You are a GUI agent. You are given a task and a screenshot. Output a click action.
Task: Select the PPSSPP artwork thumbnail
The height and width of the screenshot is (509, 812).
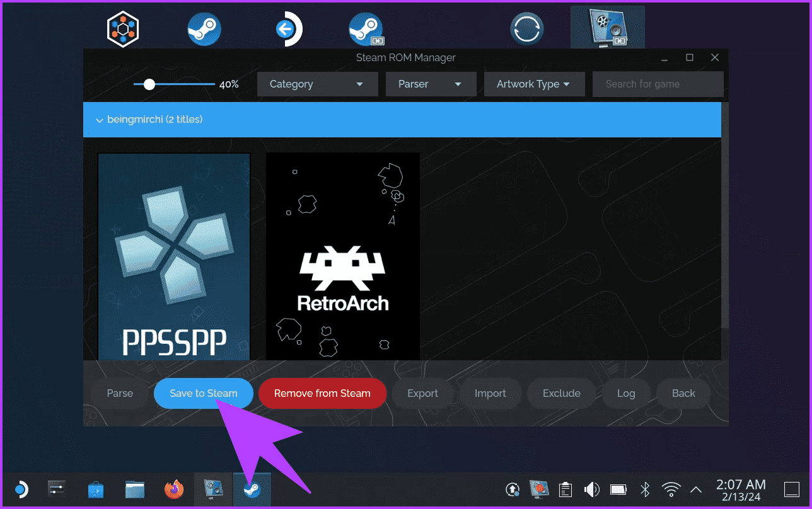click(174, 256)
